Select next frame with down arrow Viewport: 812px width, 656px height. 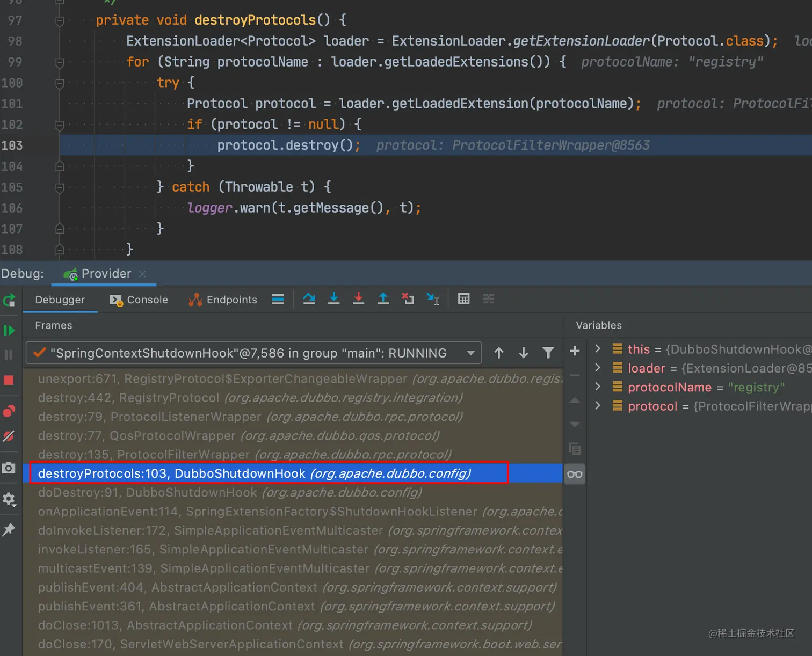point(524,353)
